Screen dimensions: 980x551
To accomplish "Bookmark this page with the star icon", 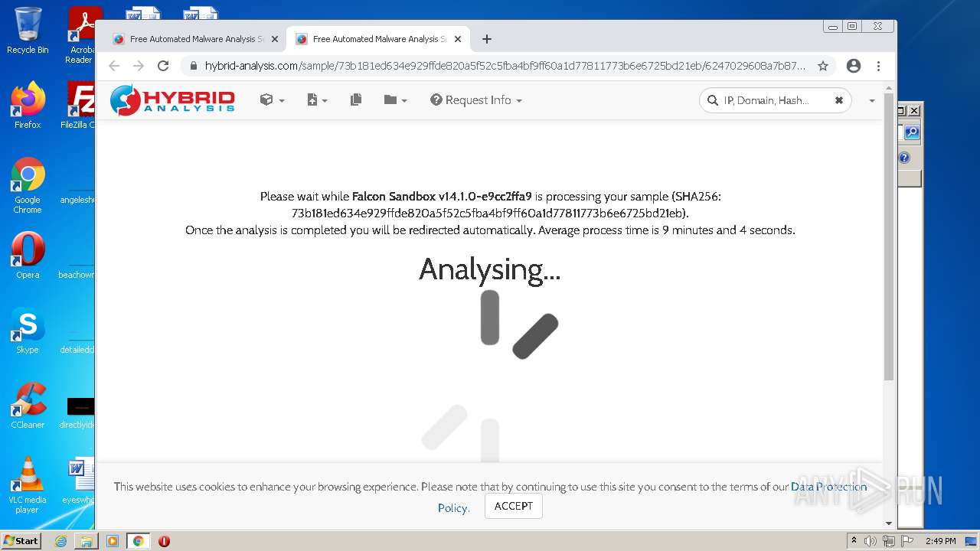I will click(x=823, y=66).
